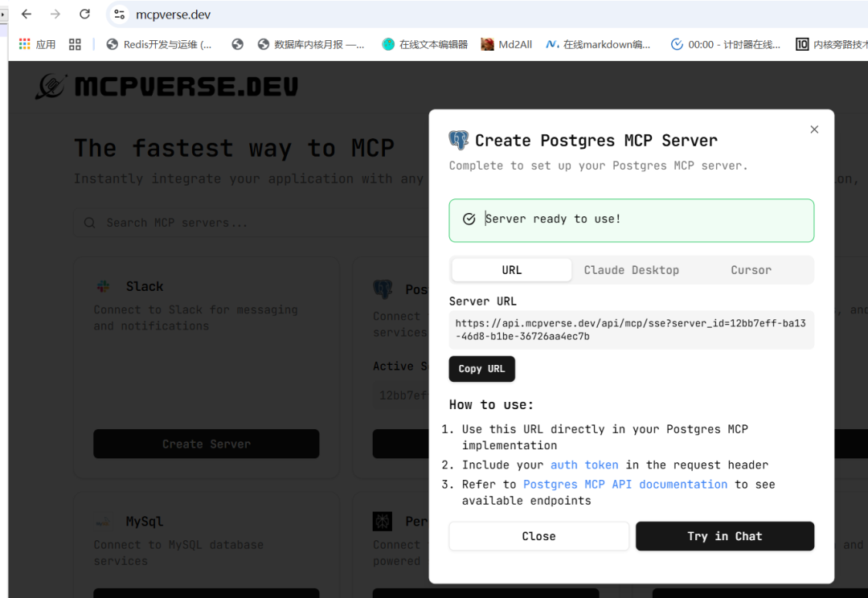Click the Slack logo icon

(x=103, y=286)
